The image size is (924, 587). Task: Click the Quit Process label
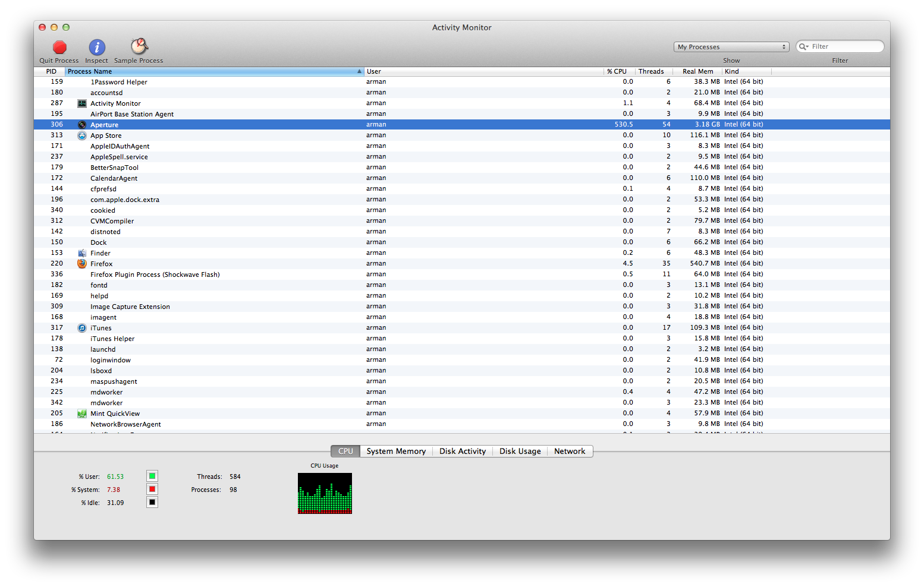(x=59, y=61)
